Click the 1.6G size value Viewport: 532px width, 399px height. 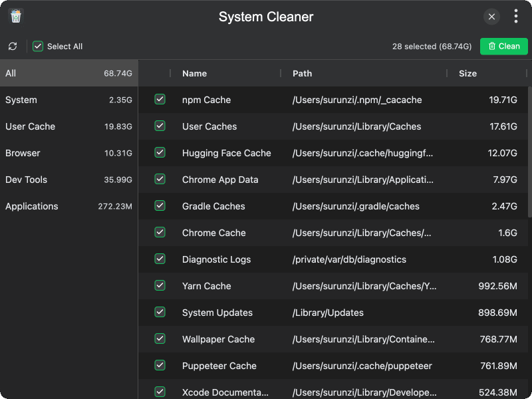point(507,233)
